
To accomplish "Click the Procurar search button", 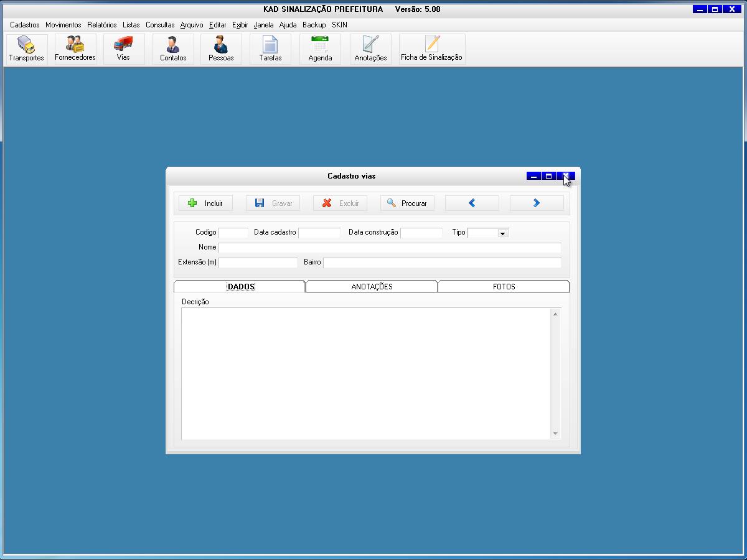I will click(x=407, y=203).
